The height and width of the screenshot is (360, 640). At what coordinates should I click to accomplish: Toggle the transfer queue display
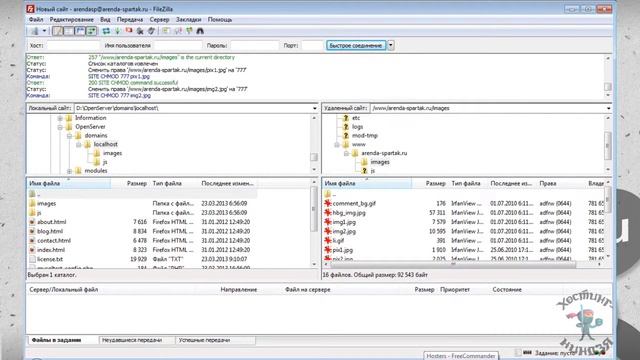click(x=91, y=31)
